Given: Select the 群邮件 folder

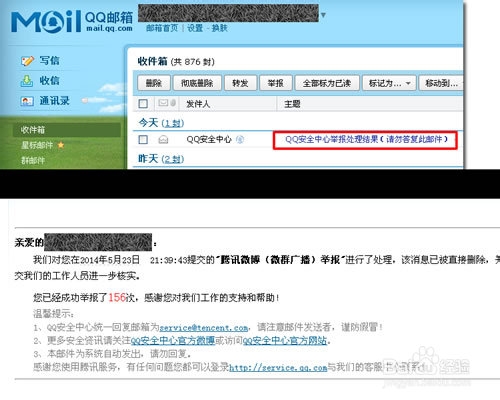Looking at the screenshot, I should pos(33,160).
